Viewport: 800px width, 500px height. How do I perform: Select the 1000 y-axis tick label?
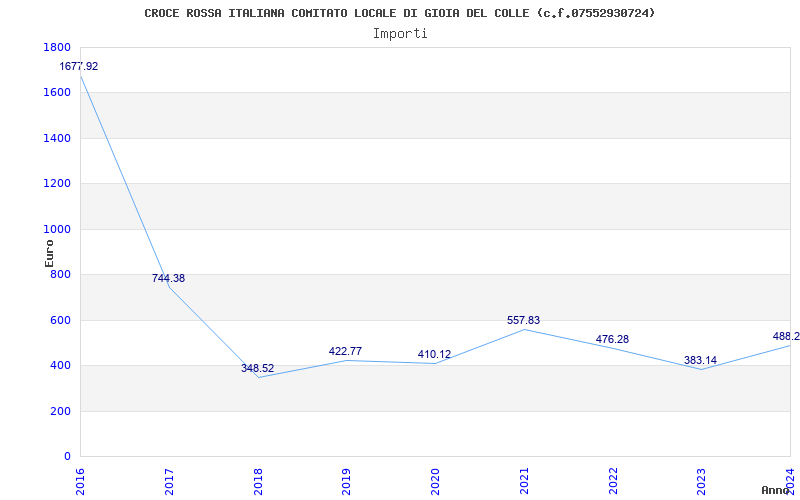57,229
